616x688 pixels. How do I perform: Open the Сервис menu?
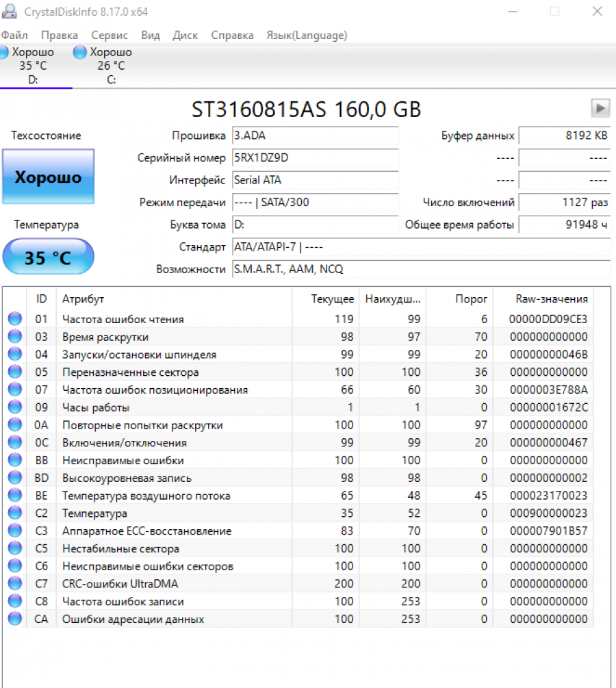110,35
